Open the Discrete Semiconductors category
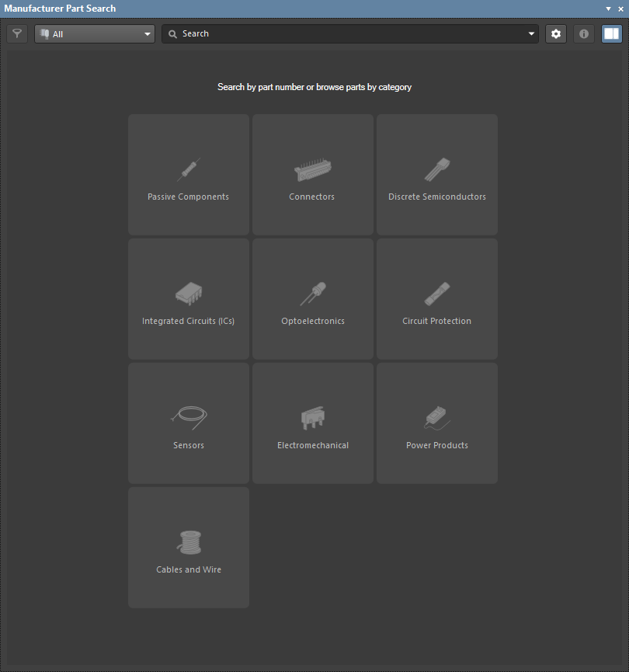 coord(436,174)
